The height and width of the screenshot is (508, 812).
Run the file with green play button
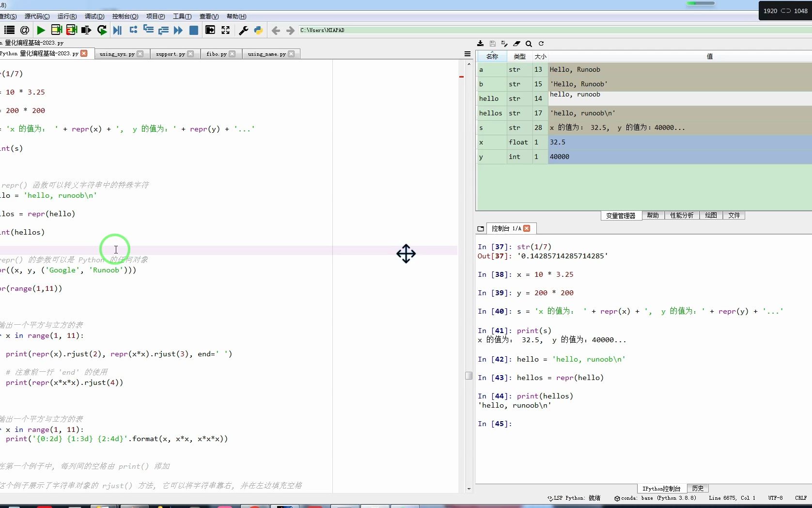pyautogui.click(x=41, y=30)
